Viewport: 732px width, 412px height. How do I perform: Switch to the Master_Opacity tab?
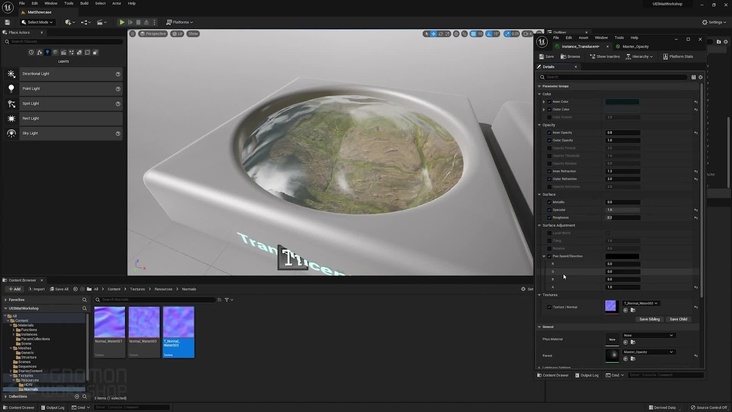pos(634,45)
